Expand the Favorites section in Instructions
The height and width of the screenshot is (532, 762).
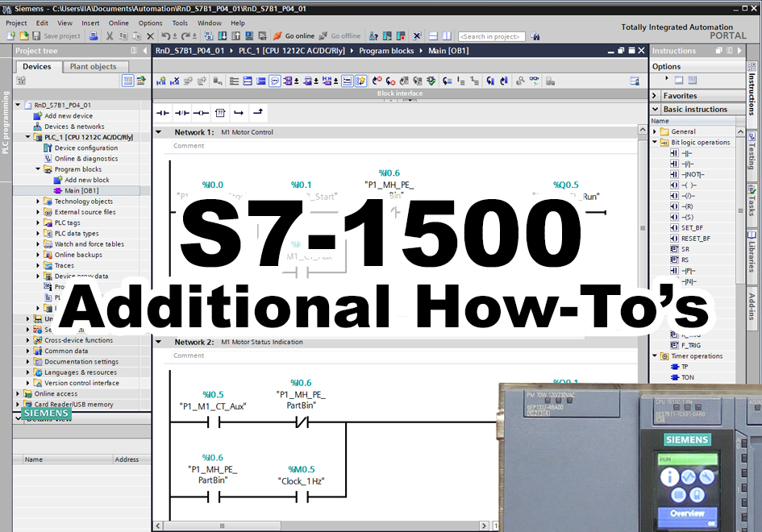pyautogui.click(x=656, y=96)
